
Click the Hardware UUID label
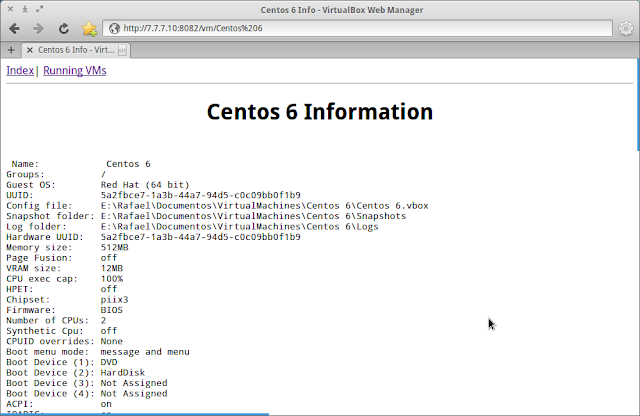click(x=45, y=237)
